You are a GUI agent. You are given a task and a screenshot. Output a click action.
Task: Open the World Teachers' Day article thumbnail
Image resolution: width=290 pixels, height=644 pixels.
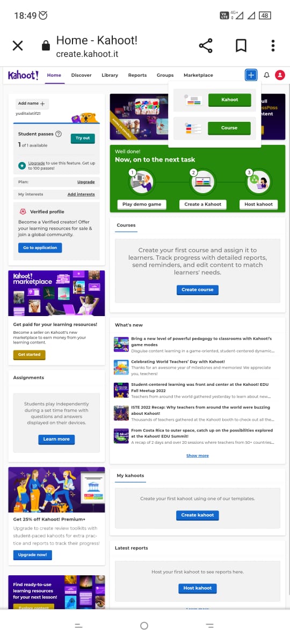coord(121,367)
